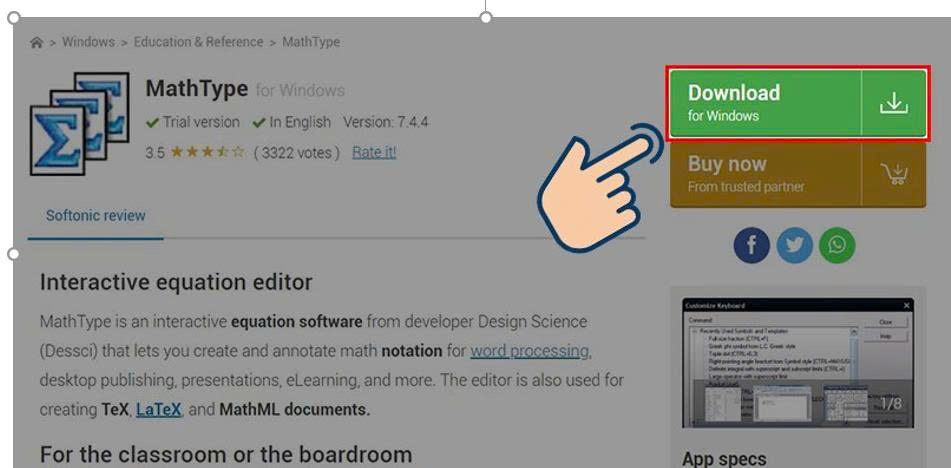
Task: Select the MathType breadcrumb item
Action: pos(311,42)
